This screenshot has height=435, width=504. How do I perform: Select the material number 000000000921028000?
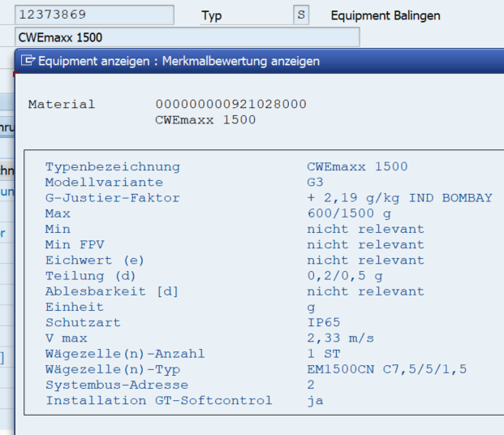coord(230,105)
